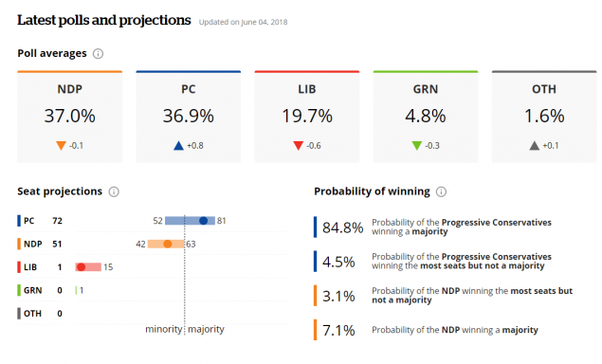602x364 pixels.
Task: Click the red LIB seat projection dot
Action: (x=81, y=267)
